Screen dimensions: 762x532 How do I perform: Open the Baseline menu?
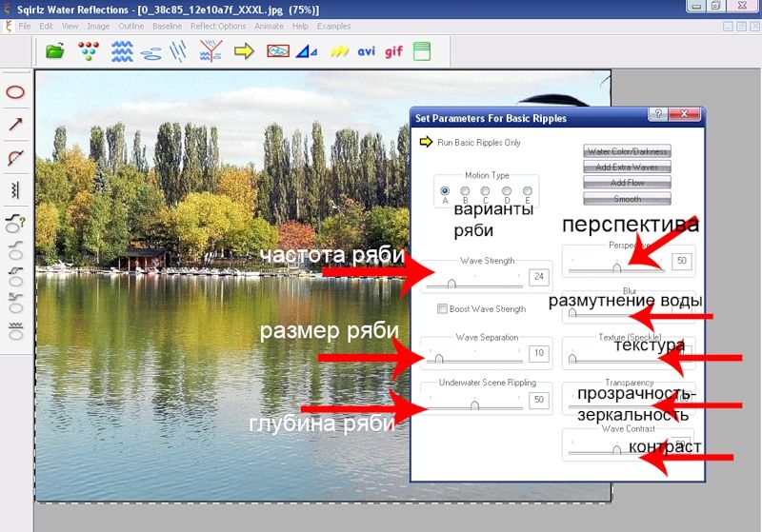coord(166,26)
